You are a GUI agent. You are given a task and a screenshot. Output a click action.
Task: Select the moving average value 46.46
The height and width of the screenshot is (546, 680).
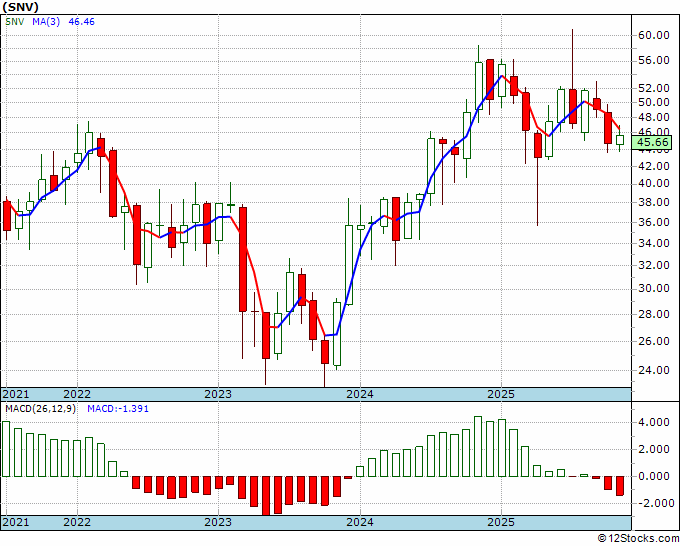click(x=82, y=22)
